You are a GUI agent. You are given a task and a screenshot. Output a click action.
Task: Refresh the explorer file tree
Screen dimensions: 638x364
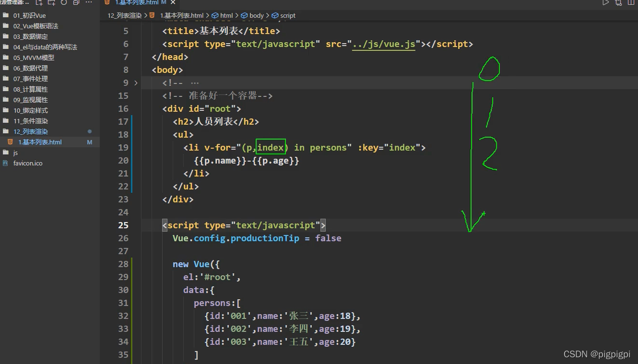click(64, 2)
